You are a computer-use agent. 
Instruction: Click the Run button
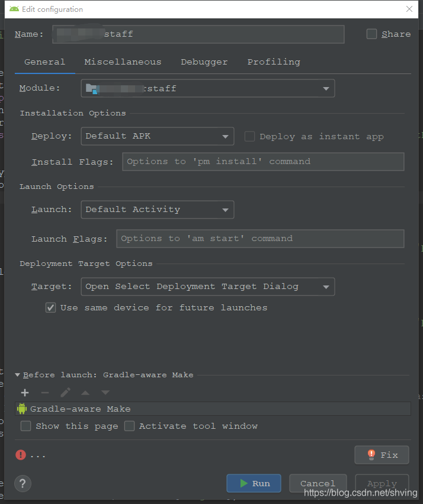coord(254,483)
